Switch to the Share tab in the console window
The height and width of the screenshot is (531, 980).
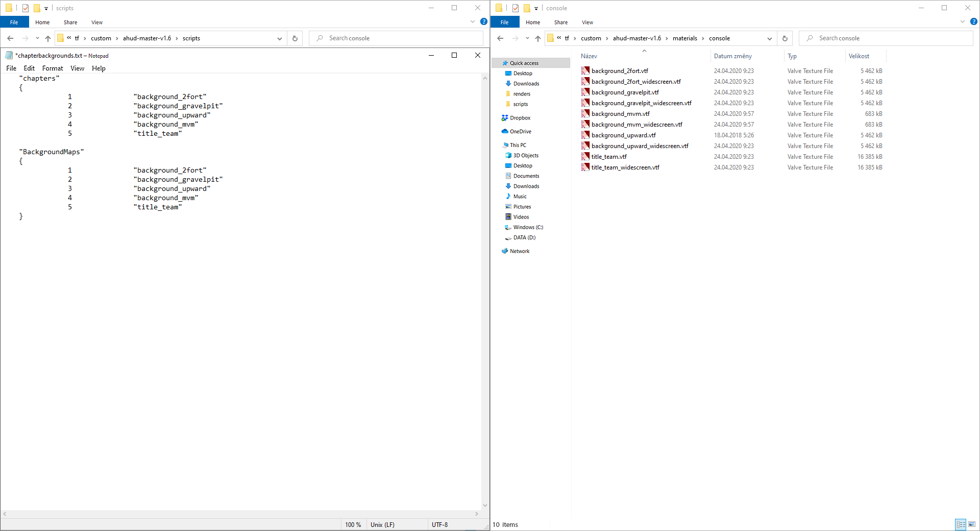tap(561, 22)
